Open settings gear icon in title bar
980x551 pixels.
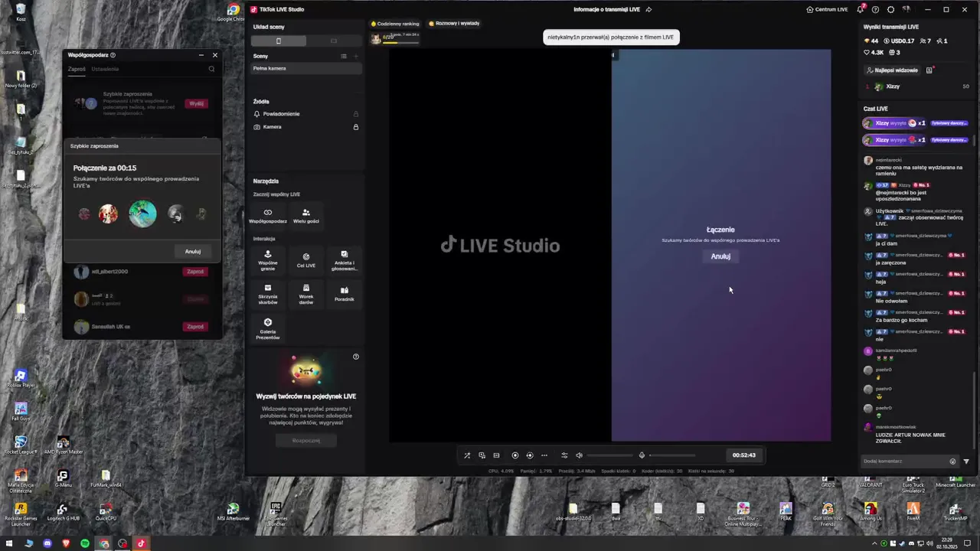(x=890, y=9)
